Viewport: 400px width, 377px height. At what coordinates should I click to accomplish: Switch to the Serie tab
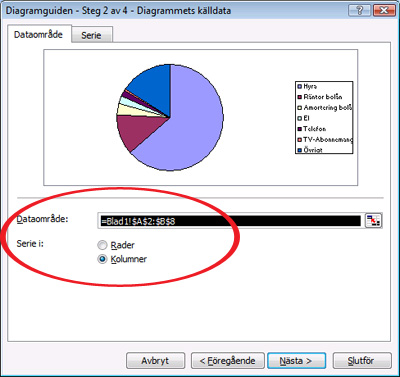(91, 35)
